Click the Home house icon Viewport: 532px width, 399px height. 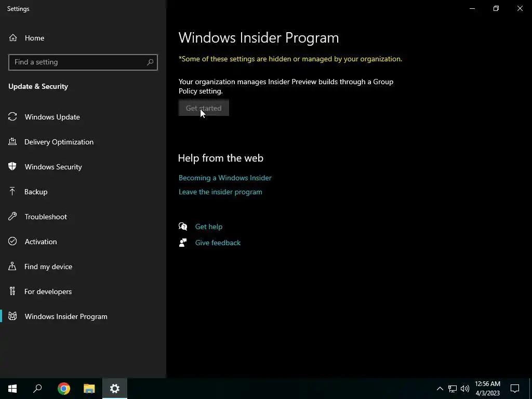[13, 38]
